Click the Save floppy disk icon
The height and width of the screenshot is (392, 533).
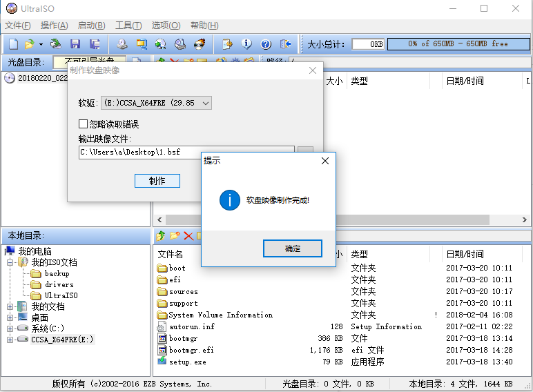point(75,44)
